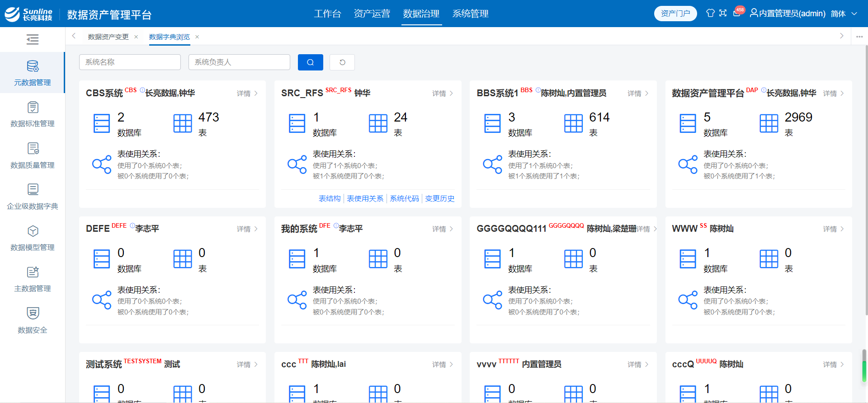868x403 pixels.
Task: Select the 数据治理 top menu
Action: click(x=421, y=14)
